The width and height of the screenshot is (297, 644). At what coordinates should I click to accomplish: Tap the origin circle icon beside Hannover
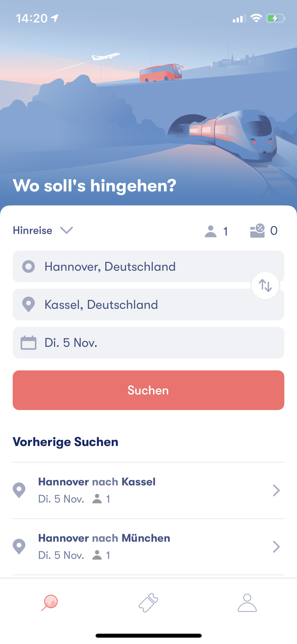[29, 266]
